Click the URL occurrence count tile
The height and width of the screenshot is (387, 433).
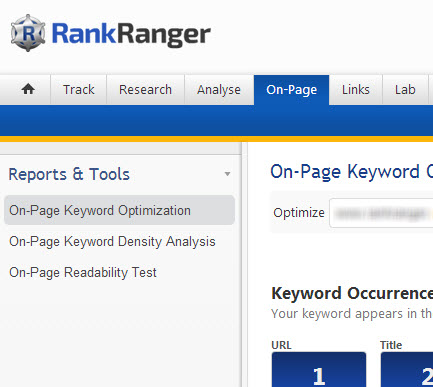[x=319, y=369]
